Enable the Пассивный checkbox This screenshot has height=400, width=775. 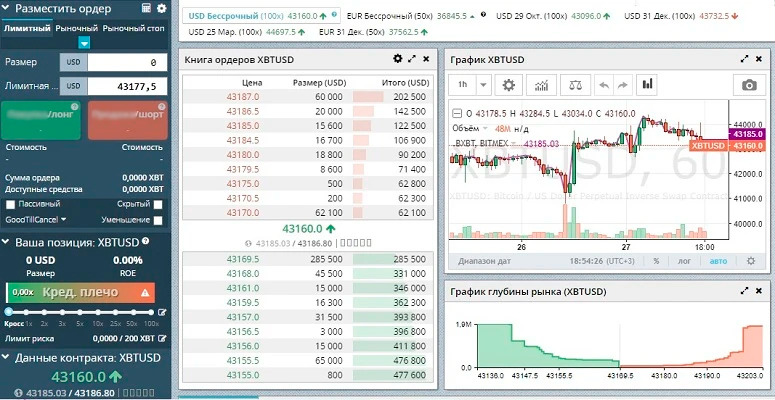[10, 203]
